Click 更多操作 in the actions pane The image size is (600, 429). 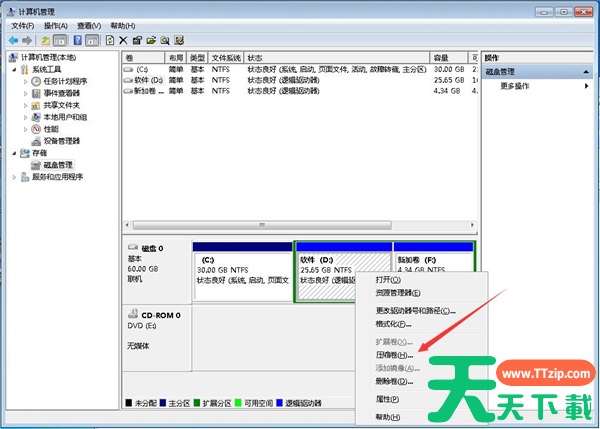click(x=517, y=87)
